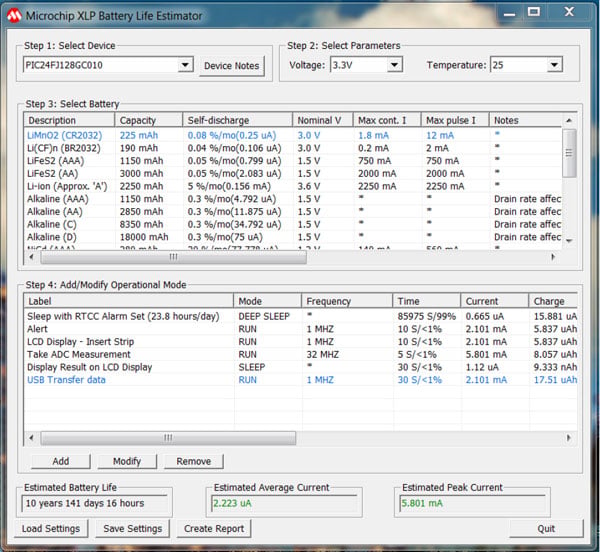Click the Notes column header
600x552 pixels.
(526, 120)
